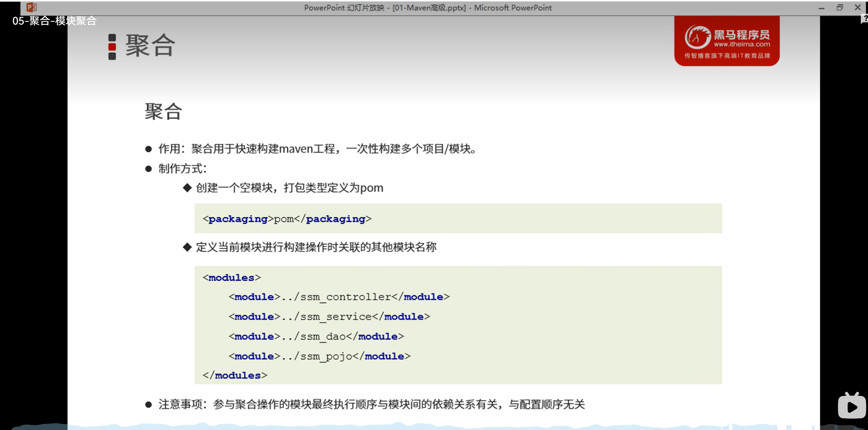Click the ssm_service module line
The height and width of the screenshot is (430, 868).
[329, 317]
